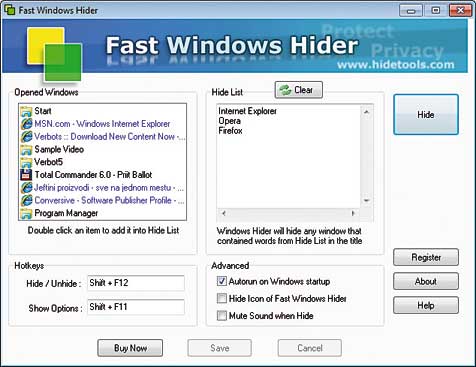476x367 pixels.
Task: Click the Fast Windows Hider title bar icon
Action: 10,10
